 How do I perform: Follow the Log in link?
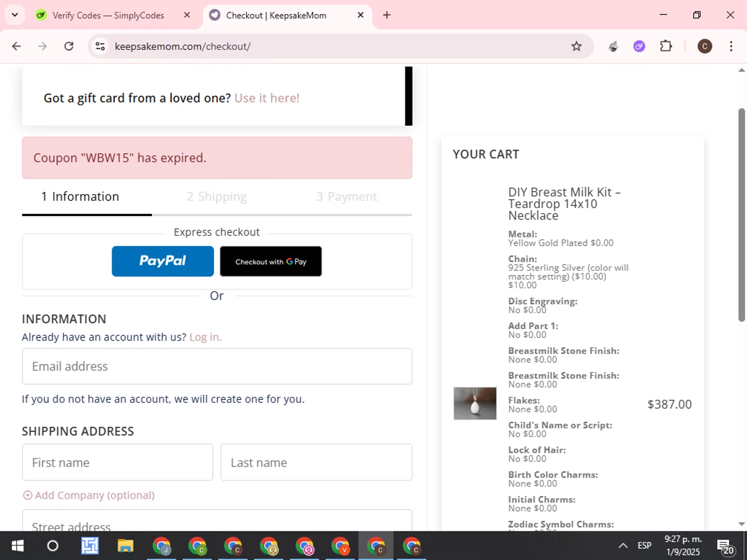[x=205, y=337]
